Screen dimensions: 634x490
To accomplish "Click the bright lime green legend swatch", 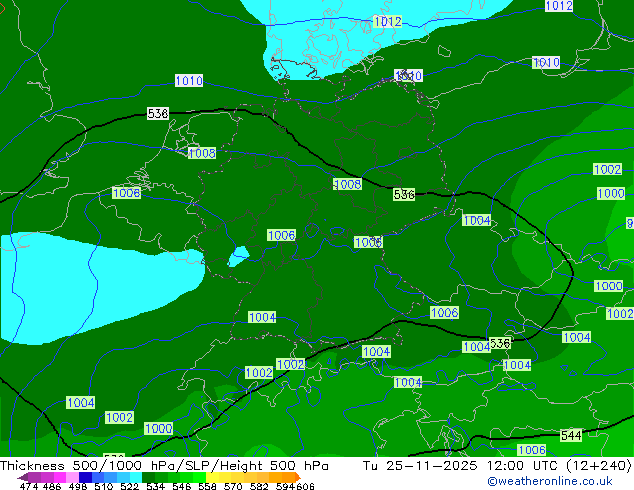I will coord(199,477).
